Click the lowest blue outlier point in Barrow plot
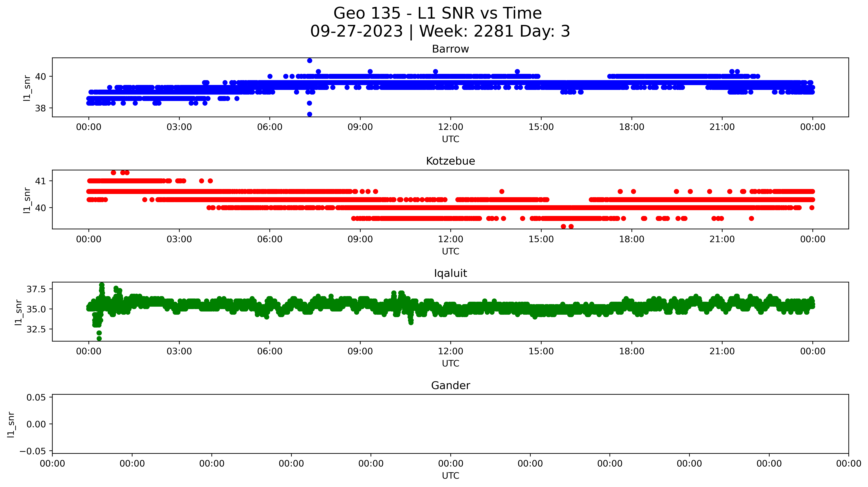 310,114
